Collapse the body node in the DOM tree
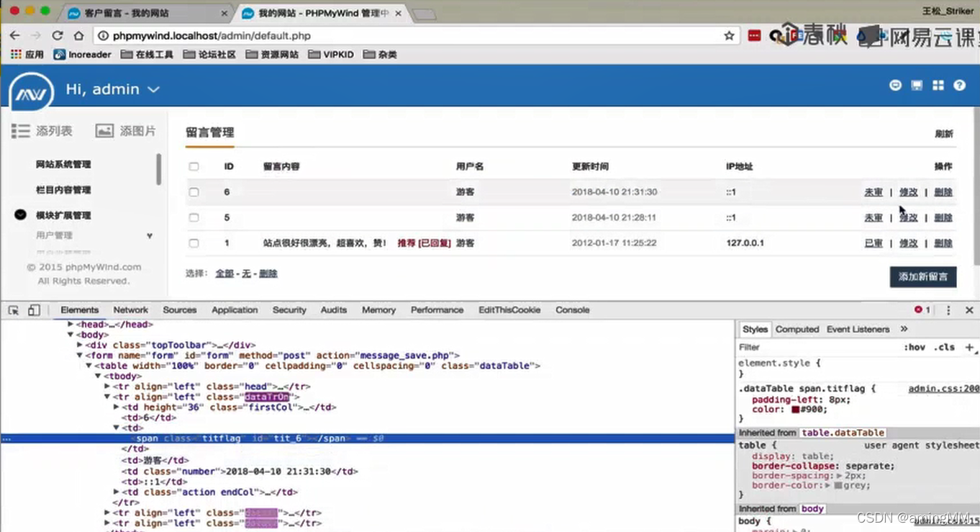 click(x=70, y=335)
